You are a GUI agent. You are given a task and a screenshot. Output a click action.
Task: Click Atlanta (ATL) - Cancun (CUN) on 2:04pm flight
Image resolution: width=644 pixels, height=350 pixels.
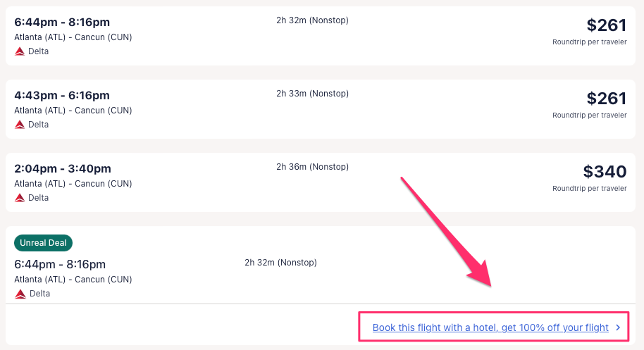click(73, 184)
